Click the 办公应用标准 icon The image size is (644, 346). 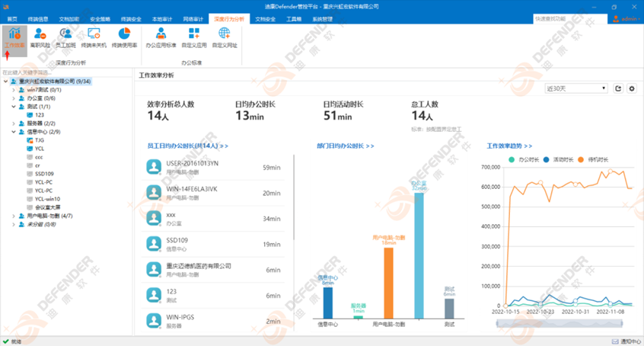coord(161,37)
